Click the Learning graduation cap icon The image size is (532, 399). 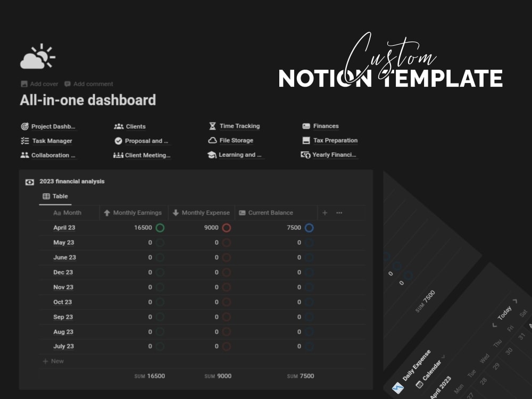click(x=212, y=155)
